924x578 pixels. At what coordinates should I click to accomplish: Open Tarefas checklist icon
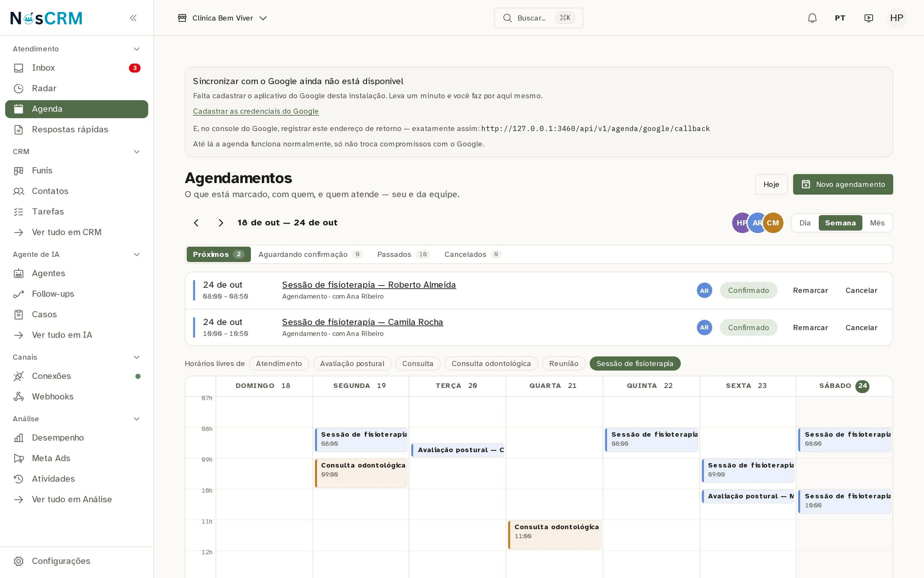point(18,212)
